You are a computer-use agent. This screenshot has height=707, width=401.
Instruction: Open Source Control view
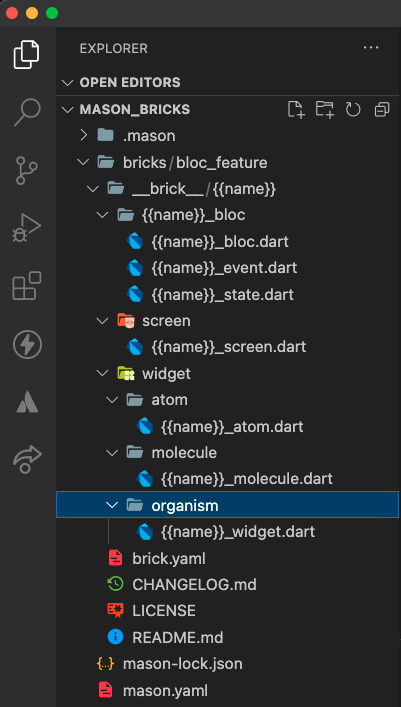coord(28,170)
